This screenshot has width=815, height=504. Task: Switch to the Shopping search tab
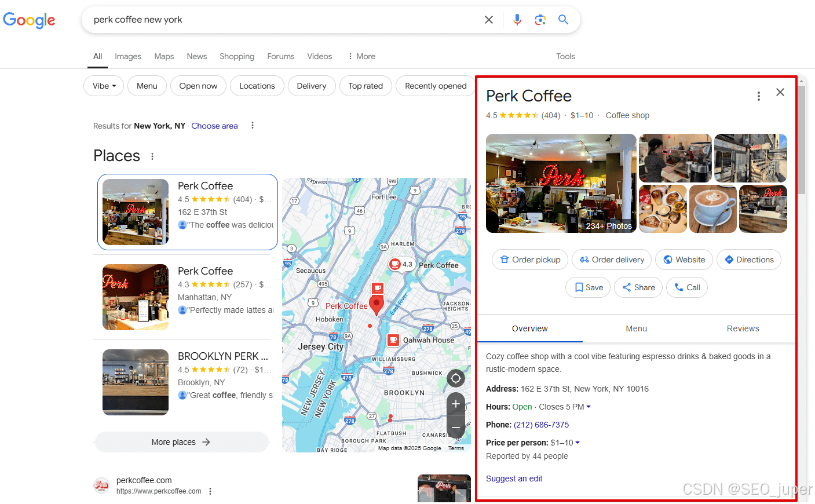click(237, 56)
